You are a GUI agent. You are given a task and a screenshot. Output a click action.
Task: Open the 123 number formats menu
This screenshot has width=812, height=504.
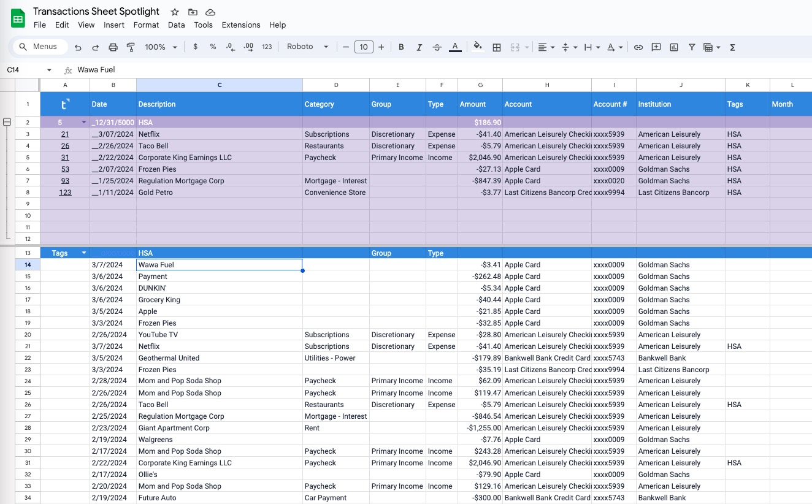click(x=267, y=47)
